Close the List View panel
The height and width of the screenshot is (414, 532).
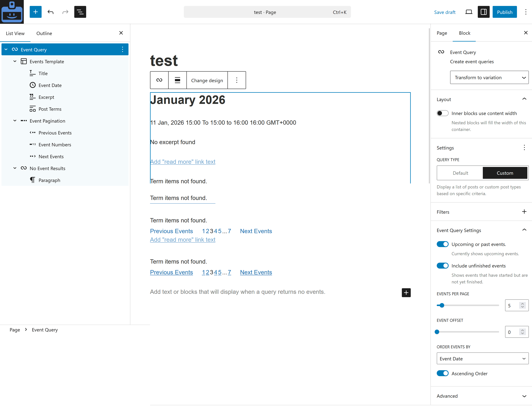(121, 33)
